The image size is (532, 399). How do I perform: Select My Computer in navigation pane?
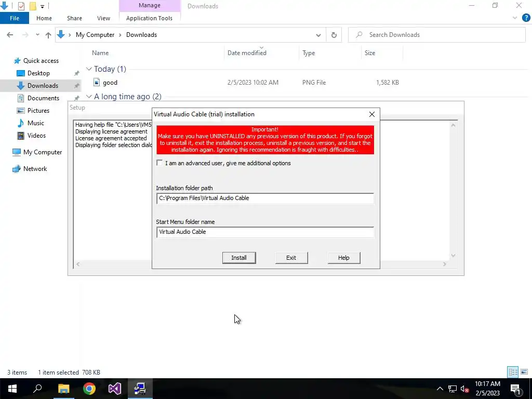[43, 152]
